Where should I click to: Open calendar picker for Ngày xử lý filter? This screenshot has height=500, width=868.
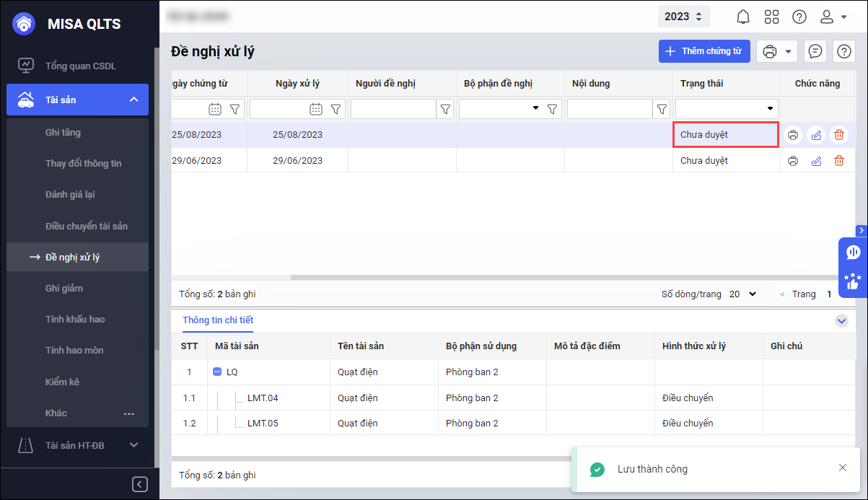[x=315, y=109]
